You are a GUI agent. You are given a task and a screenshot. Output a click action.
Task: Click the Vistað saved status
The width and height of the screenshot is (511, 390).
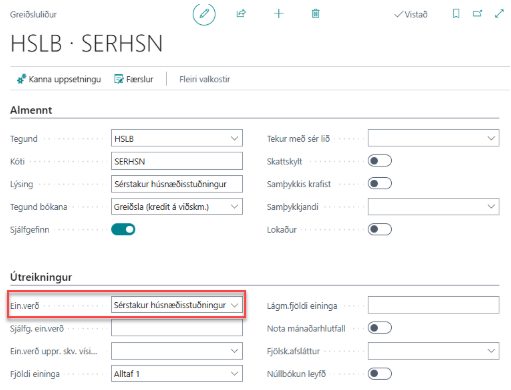pyautogui.click(x=411, y=14)
